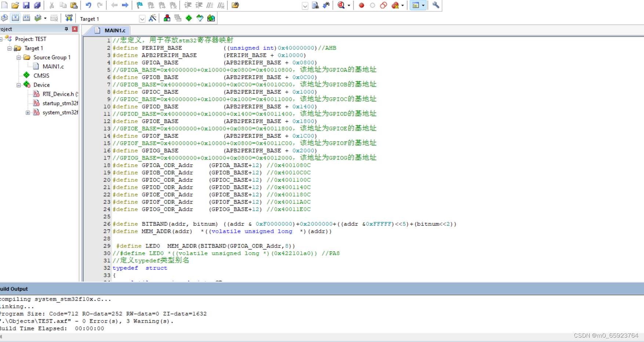Start a debug session with the red D icon
This screenshot has width=644, height=342.
pos(341,5)
